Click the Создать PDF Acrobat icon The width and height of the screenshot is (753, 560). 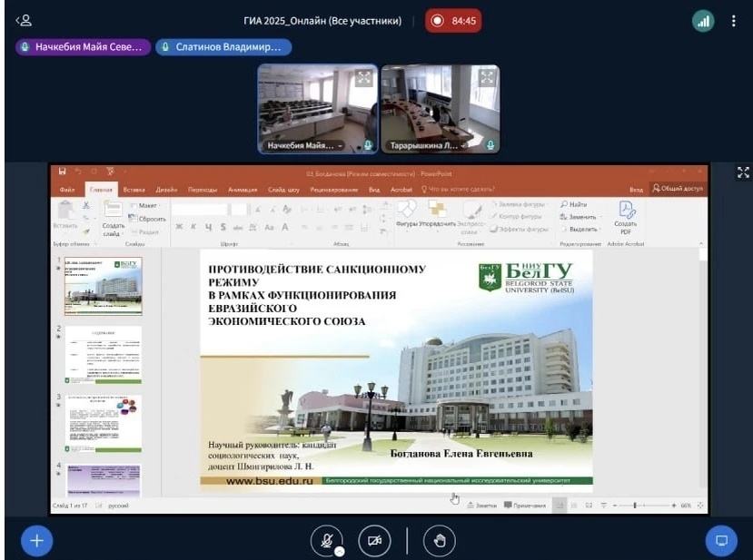tap(625, 218)
